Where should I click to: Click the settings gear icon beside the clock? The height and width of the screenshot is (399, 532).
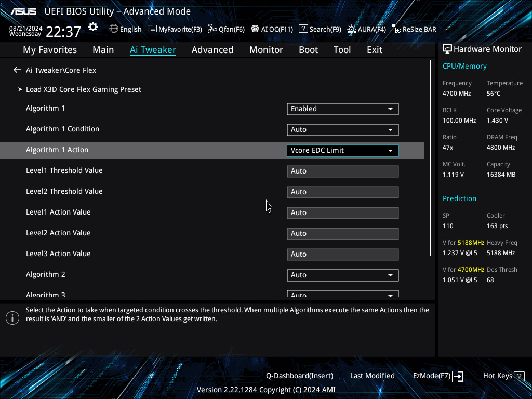[93, 27]
